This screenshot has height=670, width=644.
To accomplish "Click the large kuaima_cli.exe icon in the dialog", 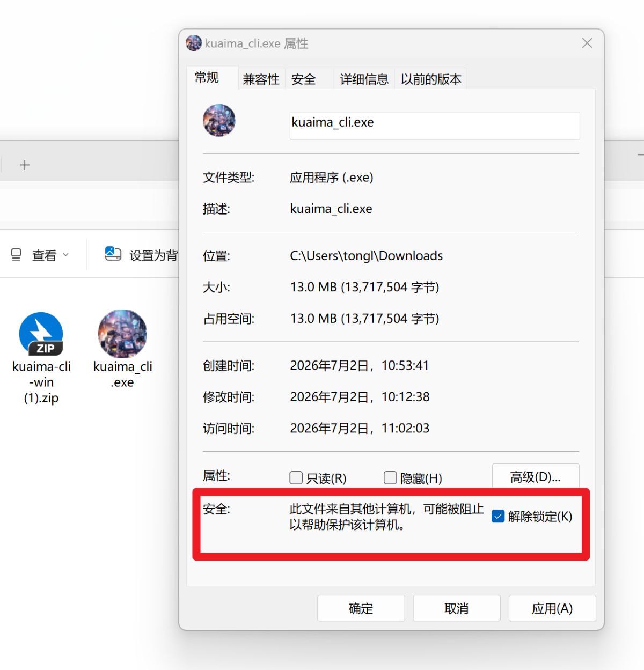I will 219,121.
